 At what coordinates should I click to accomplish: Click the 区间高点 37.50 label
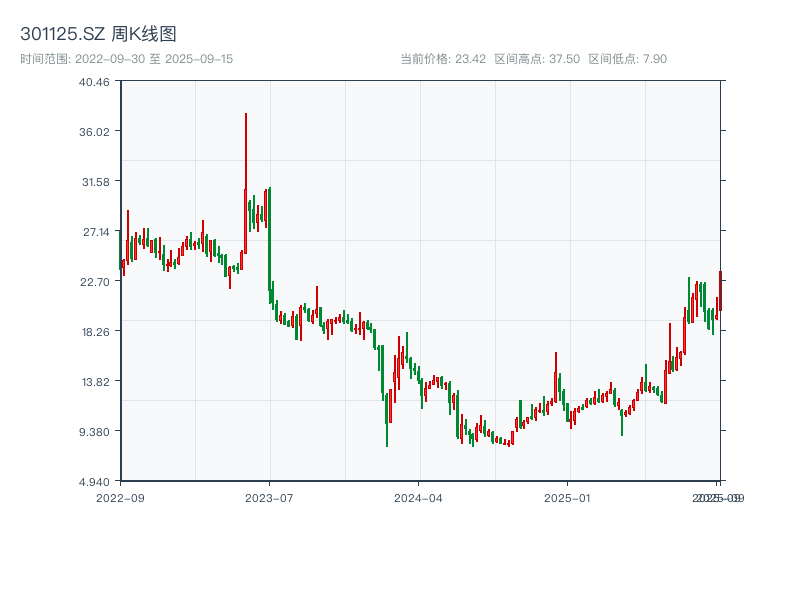pyautogui.click(x=537, y=59)
